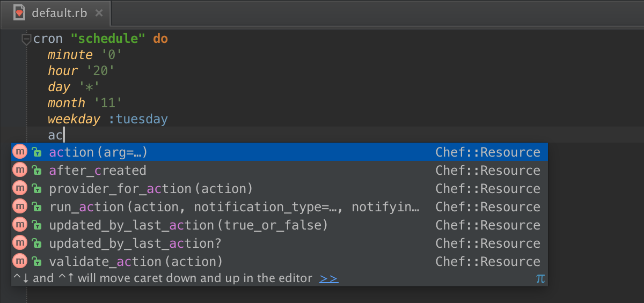644x303 pixels.
Task: Pick provider_for_action(action) from the completion list
Action: 151,189
